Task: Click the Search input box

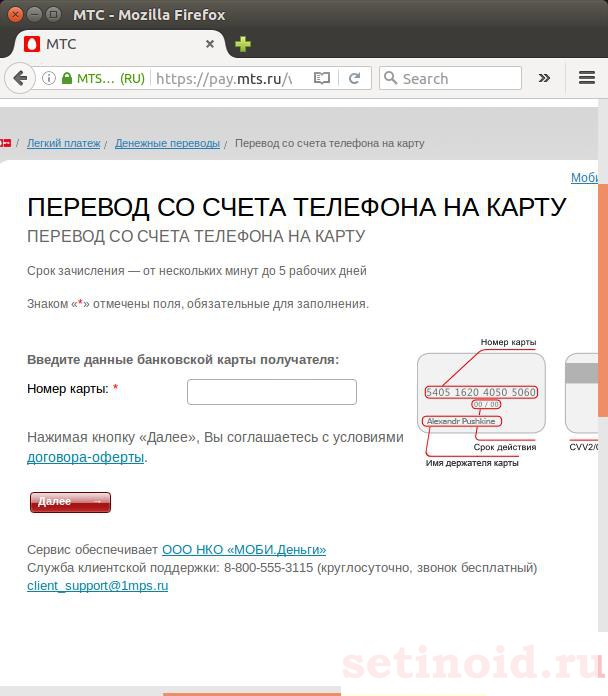Action: click(x=450, y=78)
